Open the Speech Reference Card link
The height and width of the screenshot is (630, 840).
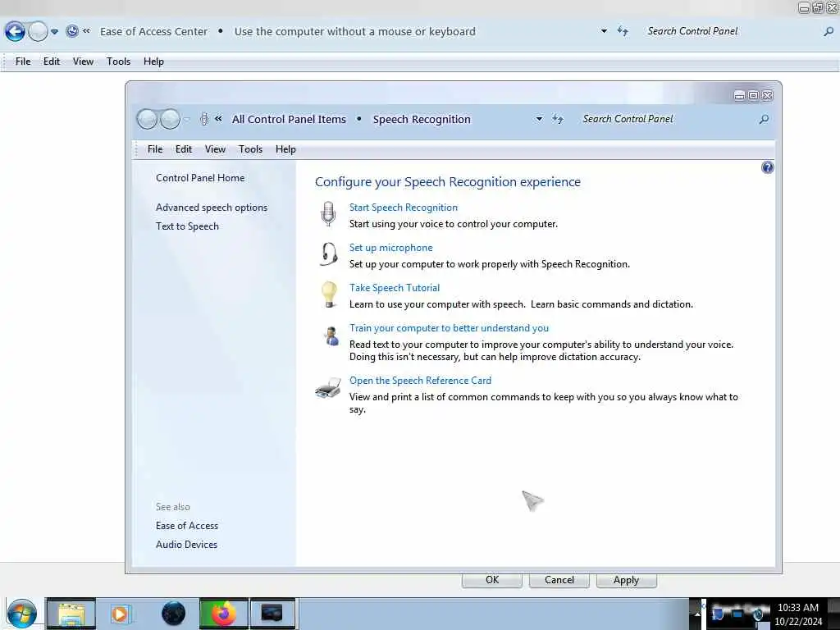pos(420,381)
